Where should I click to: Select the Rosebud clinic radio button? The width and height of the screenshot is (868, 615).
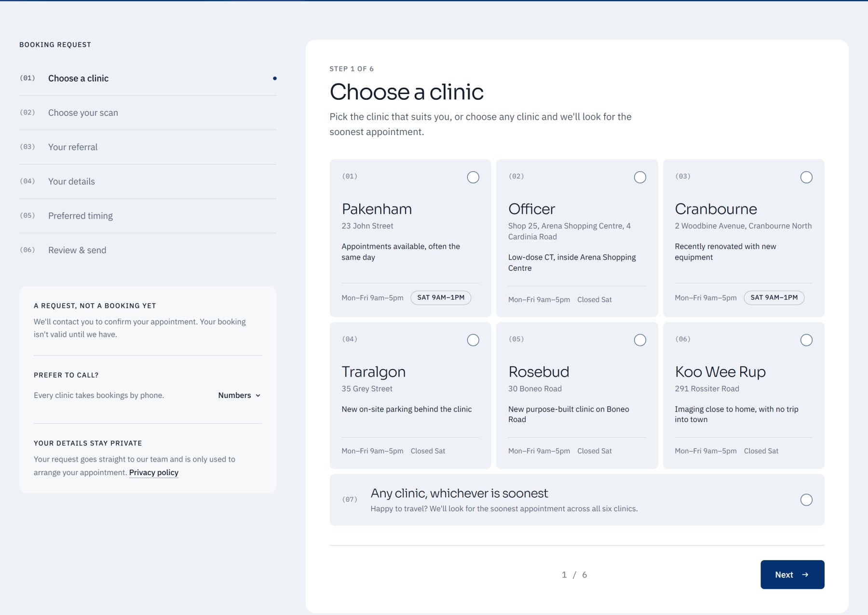coord(640,340)
